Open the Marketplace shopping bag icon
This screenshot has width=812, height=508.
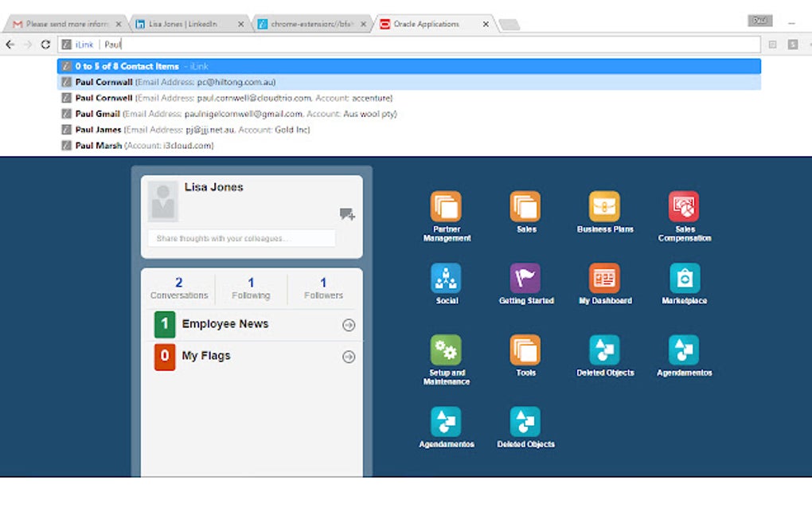point(684,278)
